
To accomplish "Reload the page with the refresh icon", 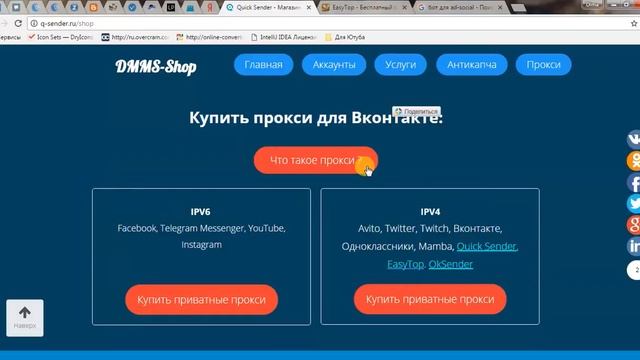I will [18, 24].
